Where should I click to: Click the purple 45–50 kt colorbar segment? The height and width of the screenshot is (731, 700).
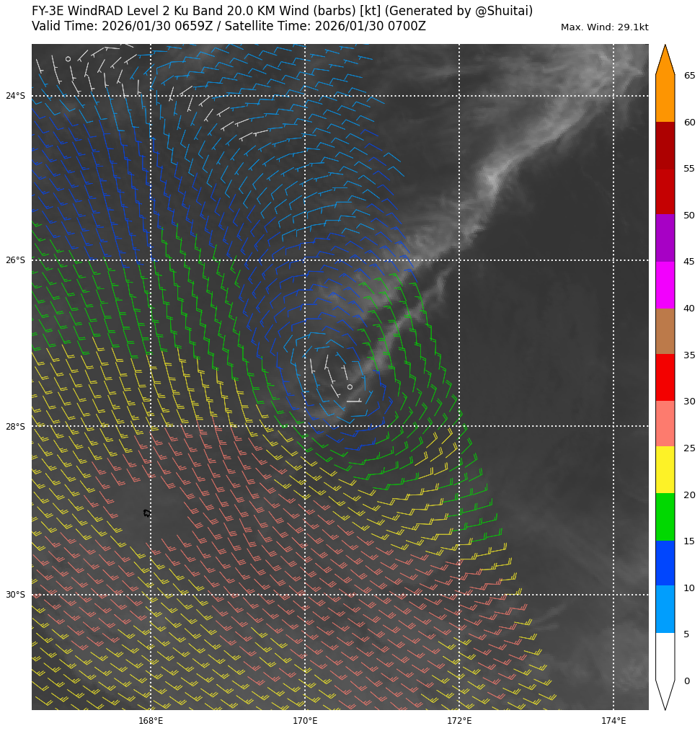pyautogui.click(x=665, y=238)
